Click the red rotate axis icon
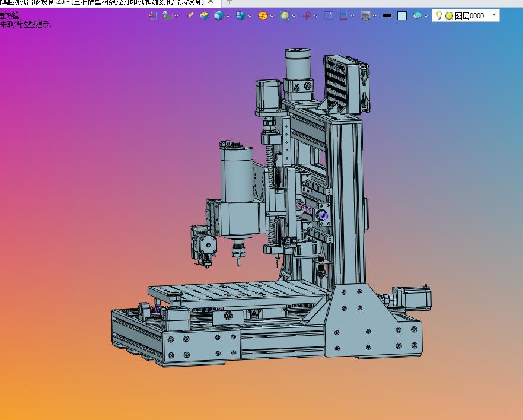Screen dimensions: 523x420 click(307, 15)
